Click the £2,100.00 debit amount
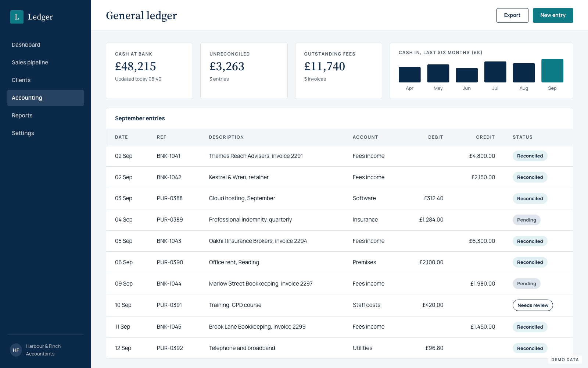This screenshot has height=368, width=588. [431, 262]
